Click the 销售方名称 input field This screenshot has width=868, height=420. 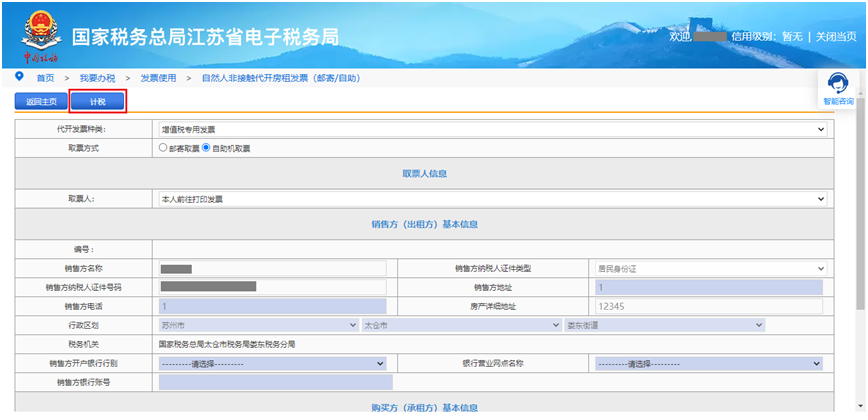[272, 268]
